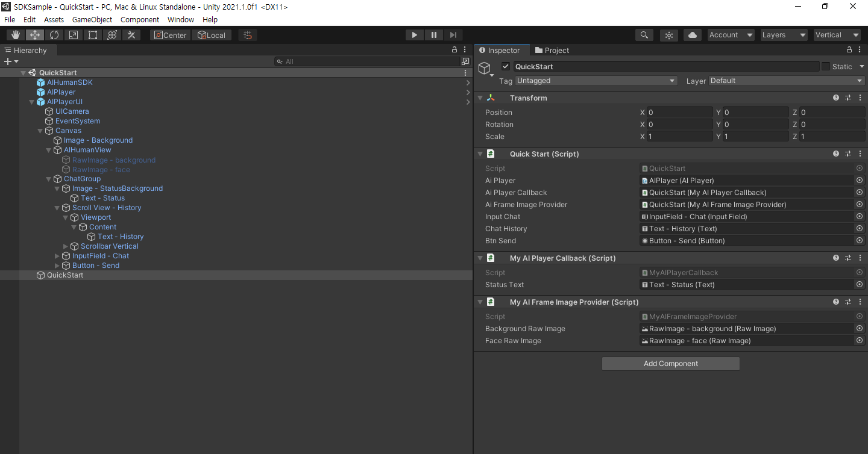This screenshot has width=868, height=454.
Task: Click the Hierarchy search field
Action: [x=368, y=61]
